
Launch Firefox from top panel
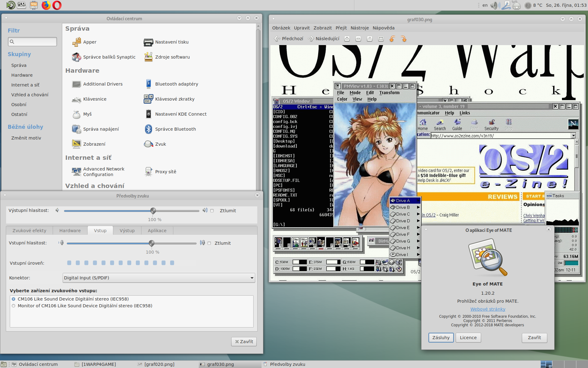tap(46, 5)
